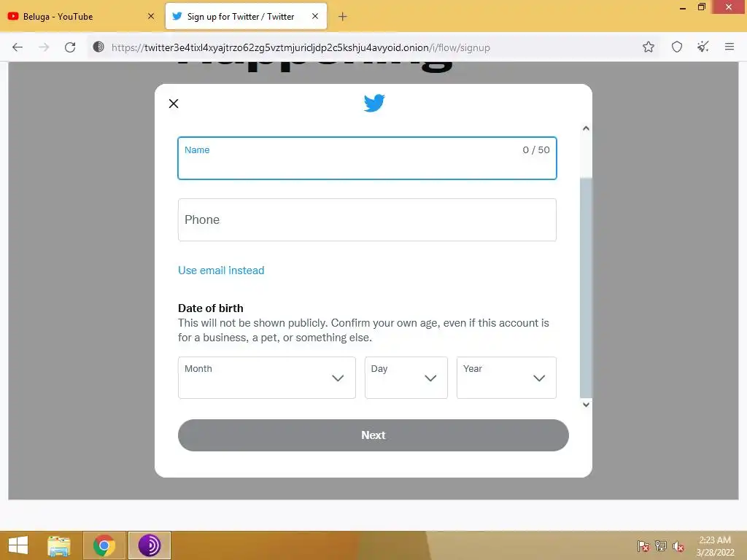Open the Windows Start button
Image resolution: width=747 pixels, height=560 pixels.
pos(18,545)
